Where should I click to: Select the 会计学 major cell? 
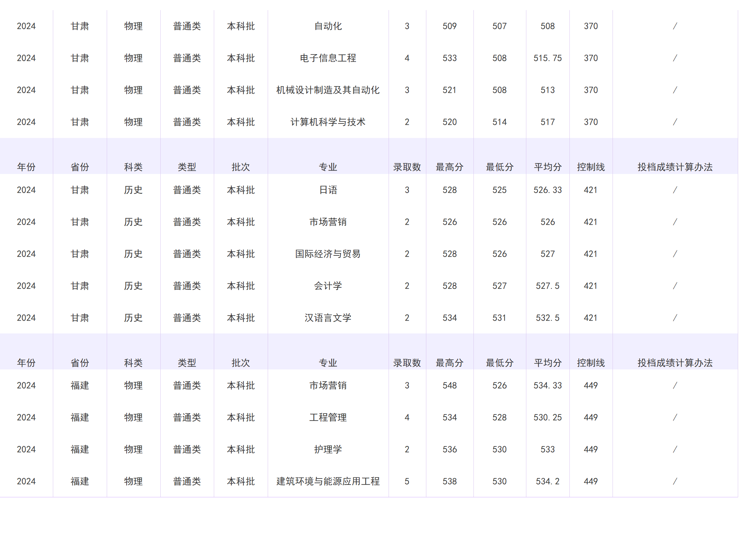pos(328,286)
